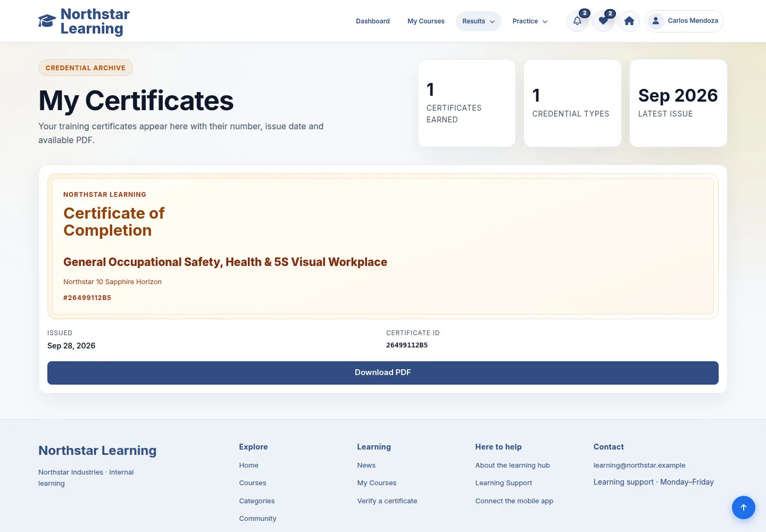Open the Dashboard nav item

click(373, 21)
